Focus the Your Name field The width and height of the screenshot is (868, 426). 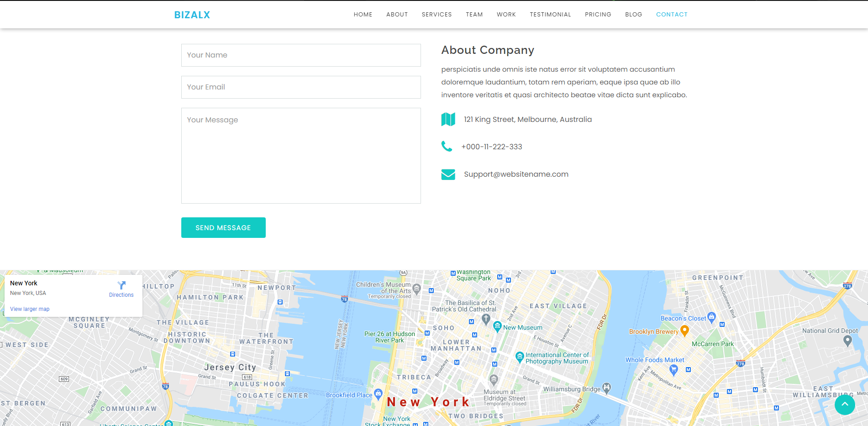(301, 55)
